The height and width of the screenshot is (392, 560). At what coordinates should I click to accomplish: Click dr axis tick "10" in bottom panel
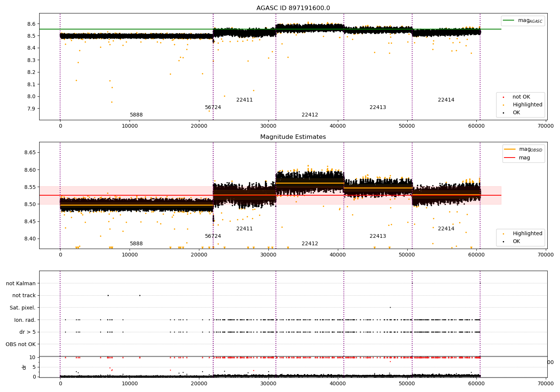point(32,357)
